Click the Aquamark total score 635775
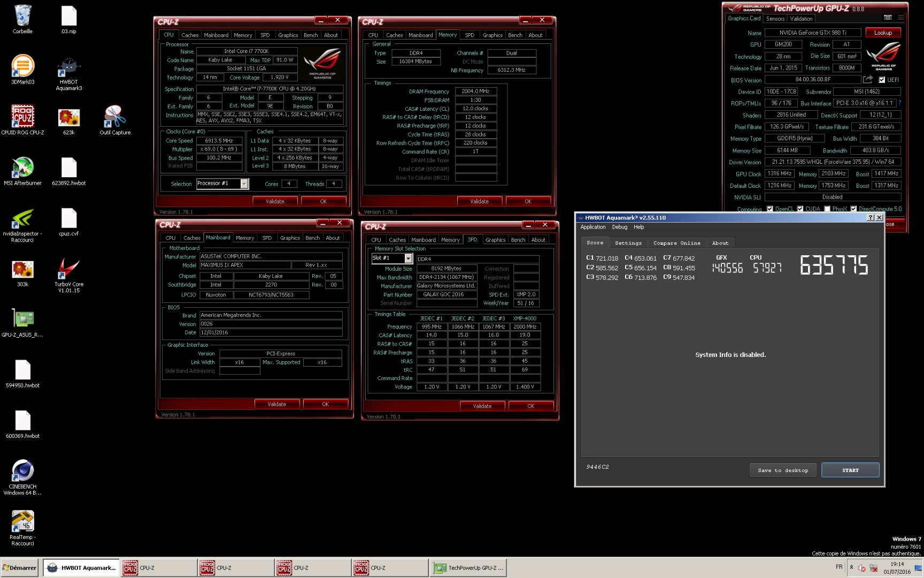 pyautogui.click(x=834, y=265)
